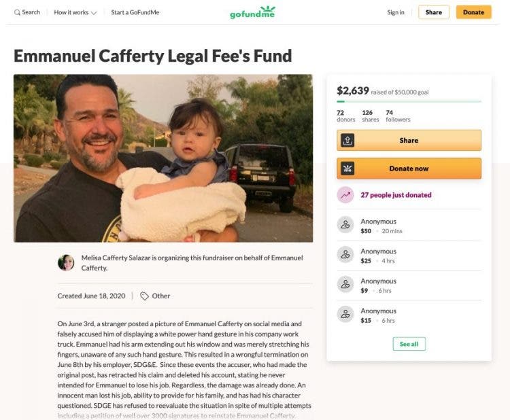
Task: Click the Other category tag icon
Action: [x=144, y=296]
